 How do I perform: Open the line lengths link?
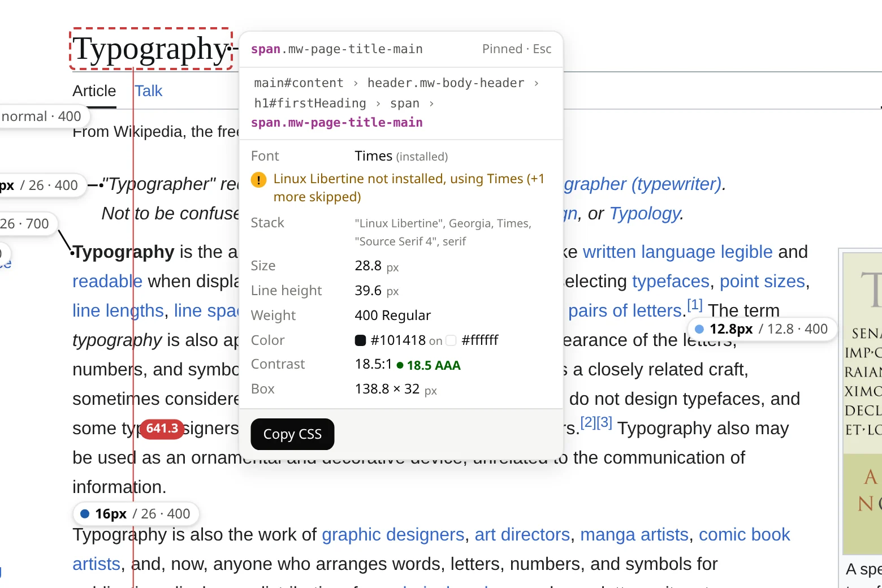point(118,310)
